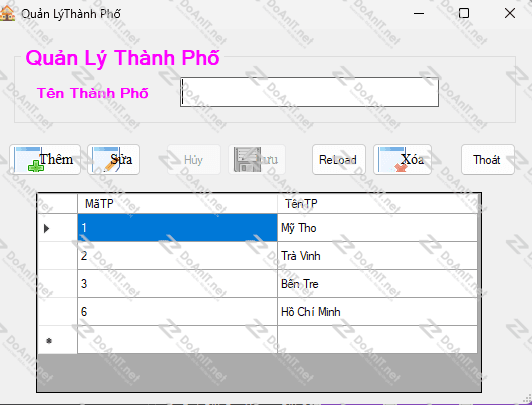
Task: Click the Thêm add-record icon button
Action: tap(45, 159)
